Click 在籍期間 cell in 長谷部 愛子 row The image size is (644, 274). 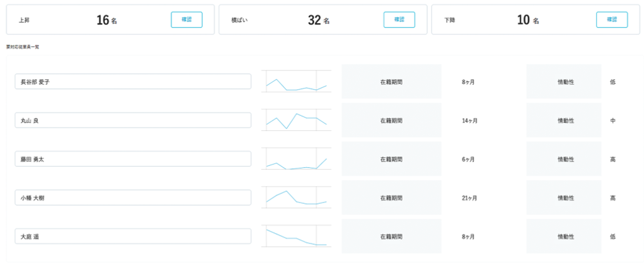click(391, 82)
